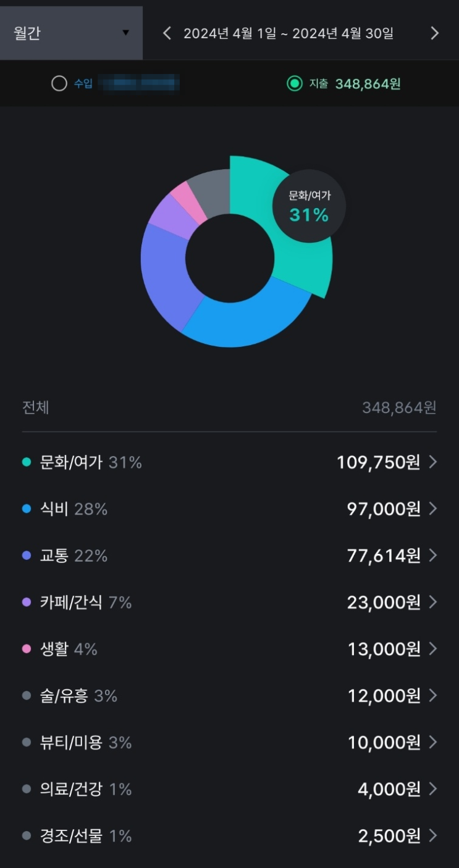Go to previous month with left arrow
Viewport: 459px width, 868px height.
tap(167, 33)
